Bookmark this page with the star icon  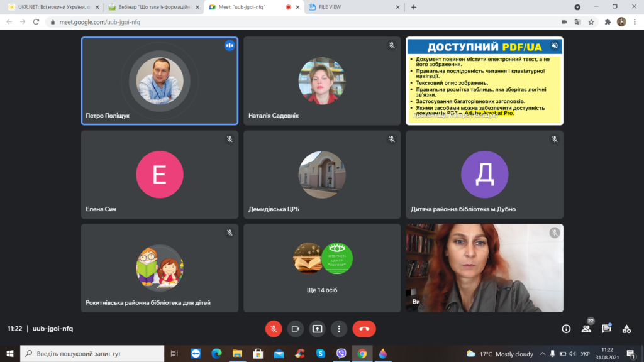591,21
